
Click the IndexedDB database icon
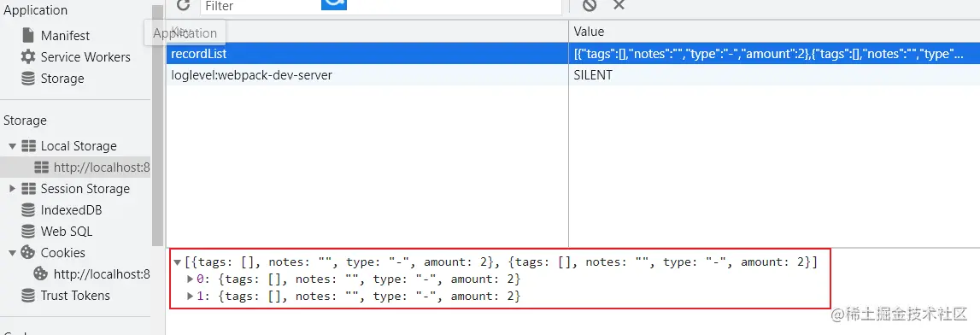tap(28, 210)
